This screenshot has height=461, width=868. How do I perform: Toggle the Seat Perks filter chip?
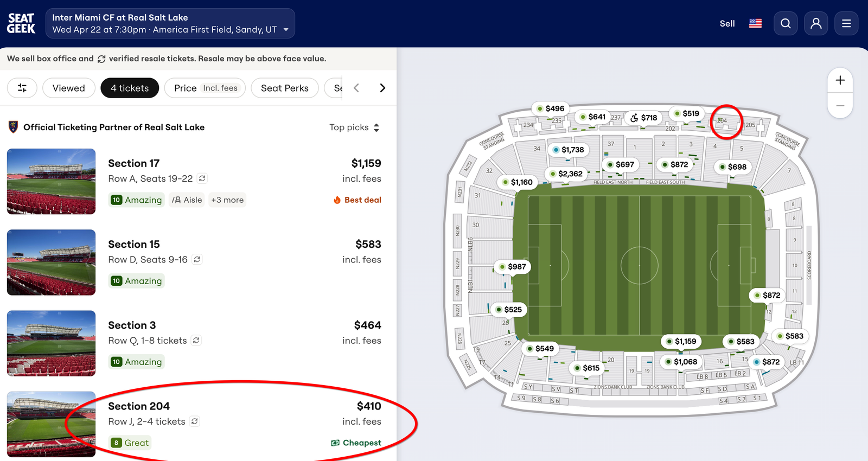click(284, 88)
